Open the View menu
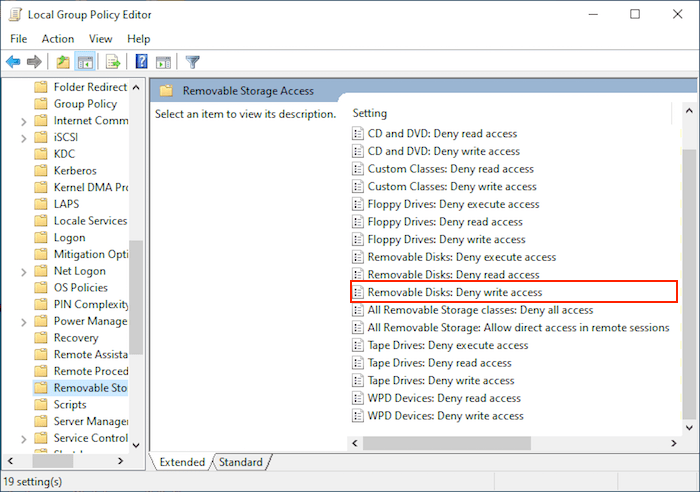 tap(100, 39)
